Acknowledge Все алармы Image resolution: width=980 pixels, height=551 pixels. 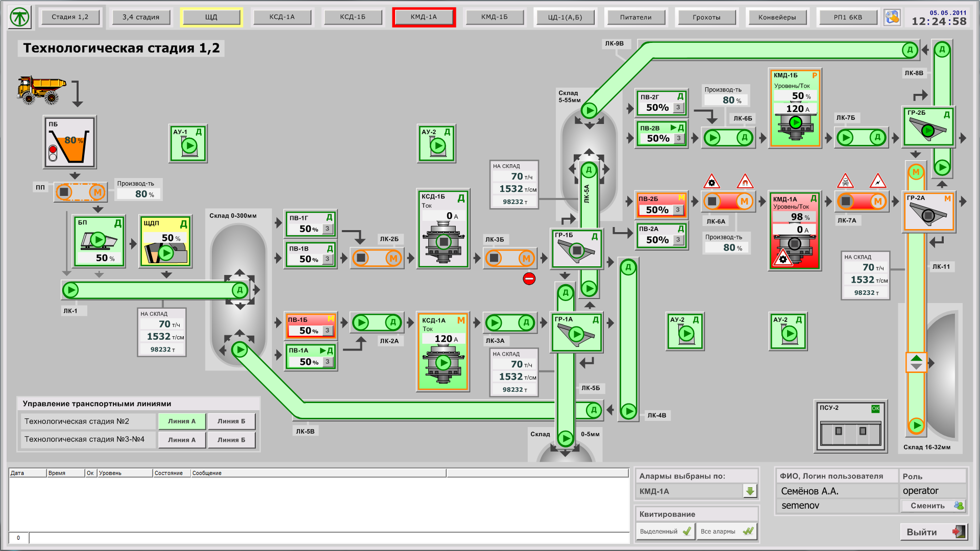pos(726,531)
